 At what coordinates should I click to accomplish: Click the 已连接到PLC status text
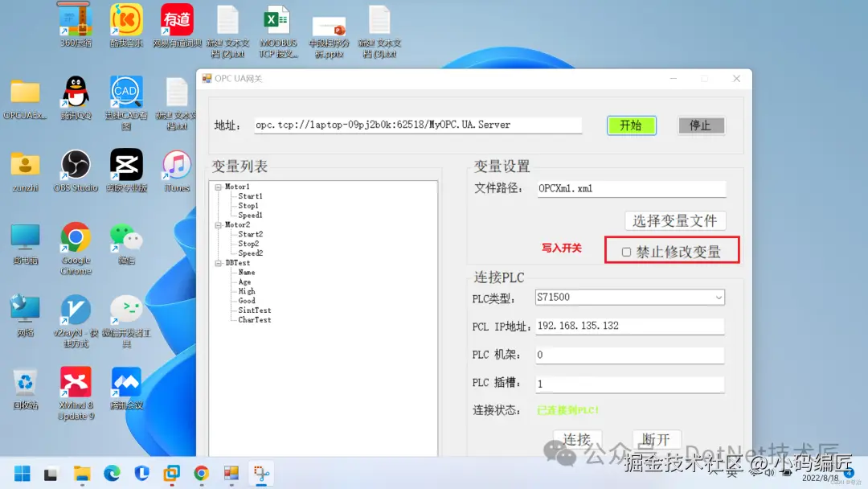[x=568, y=410]
